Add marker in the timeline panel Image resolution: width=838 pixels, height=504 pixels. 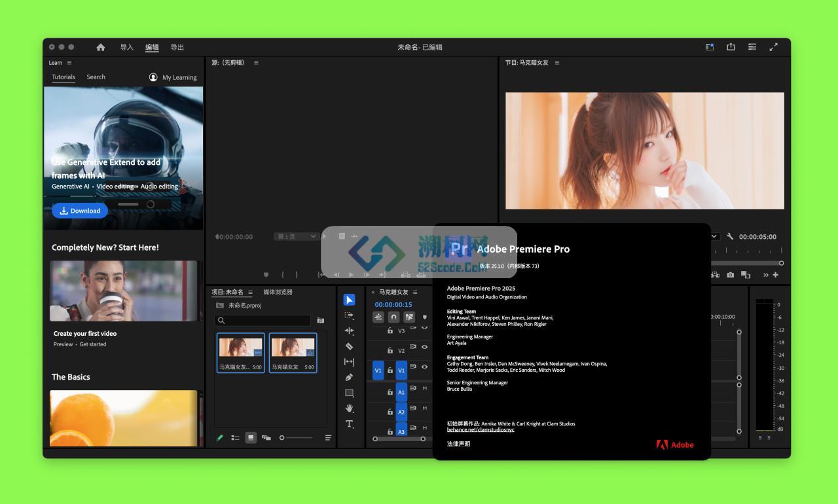coord(424,317)
